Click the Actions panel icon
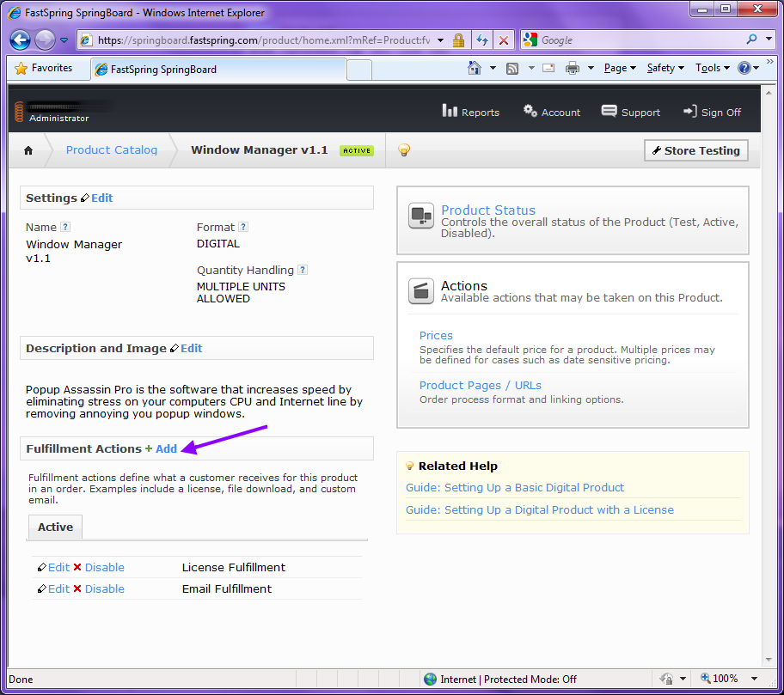The width and height of the screenshot is (784, 695). [421, 290]
